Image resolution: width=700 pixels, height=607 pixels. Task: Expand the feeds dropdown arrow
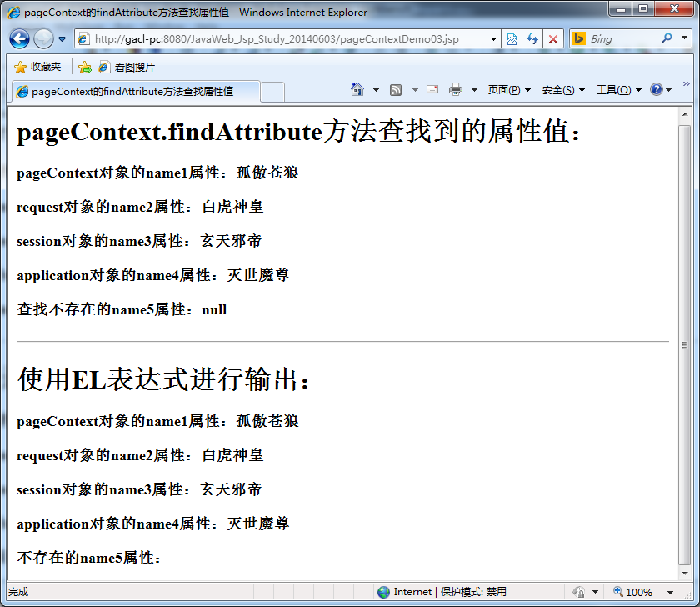coord(415,90)
